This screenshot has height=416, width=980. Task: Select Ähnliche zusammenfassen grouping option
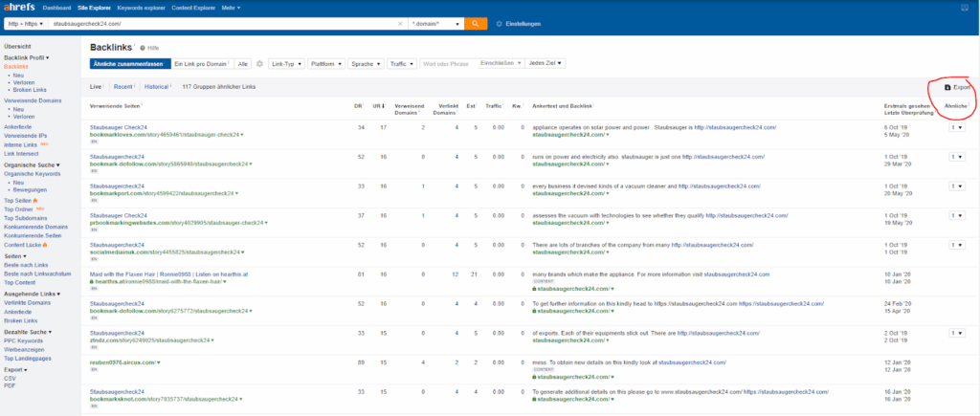point(128,64)
